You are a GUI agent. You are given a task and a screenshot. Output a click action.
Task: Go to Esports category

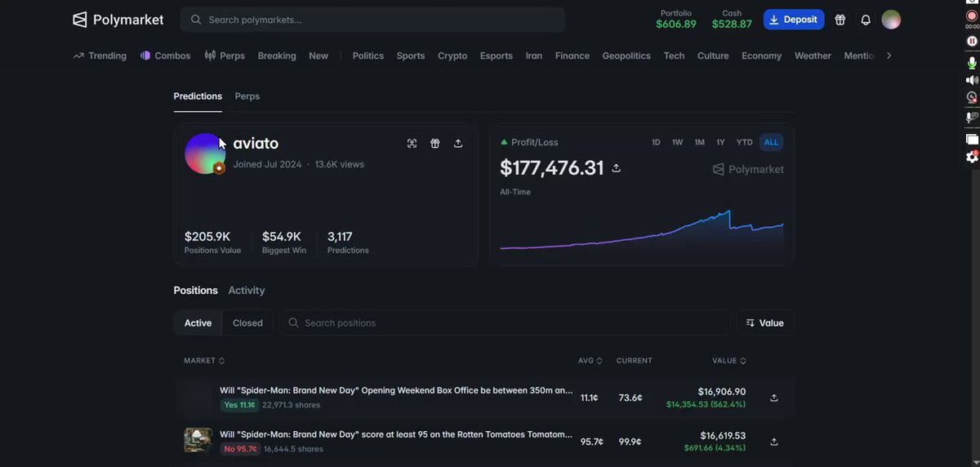[x=497, y=56]
